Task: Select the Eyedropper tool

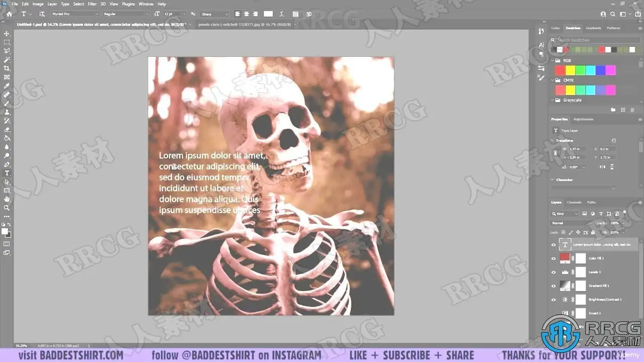Action: pyautogui.click(x=7, y=86)
